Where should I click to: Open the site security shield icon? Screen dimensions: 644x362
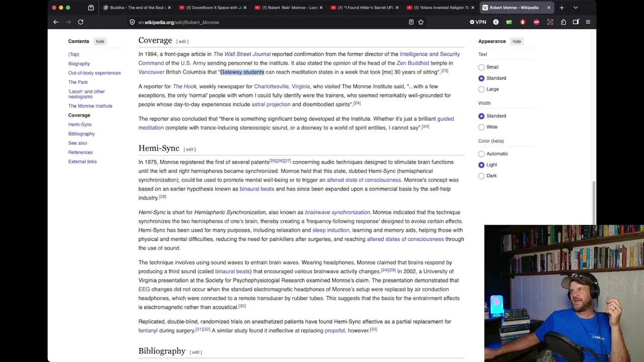click(x=132, y=22)
